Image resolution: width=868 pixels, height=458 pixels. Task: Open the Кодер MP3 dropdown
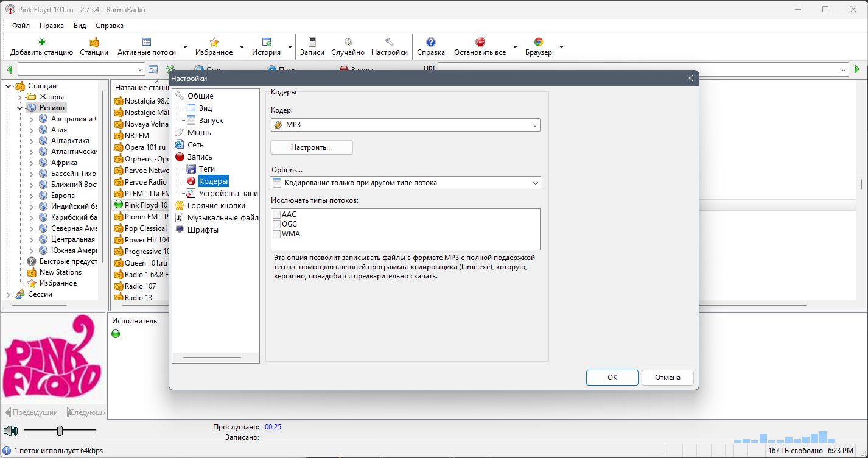[405, 125]
